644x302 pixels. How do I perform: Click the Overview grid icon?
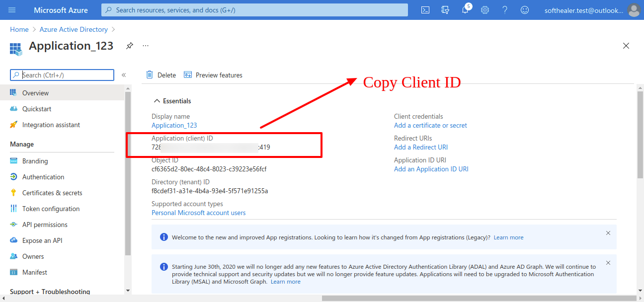[x=13, y=93]
